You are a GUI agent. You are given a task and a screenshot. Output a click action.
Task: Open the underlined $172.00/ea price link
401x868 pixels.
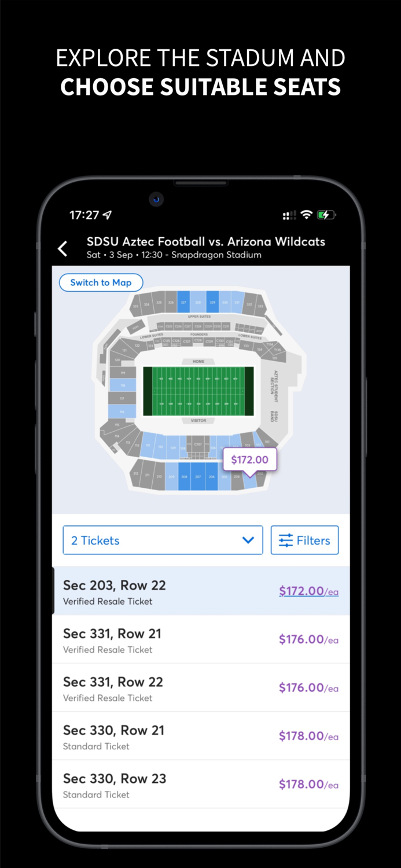pyautogui.click(x=308, y=591)
